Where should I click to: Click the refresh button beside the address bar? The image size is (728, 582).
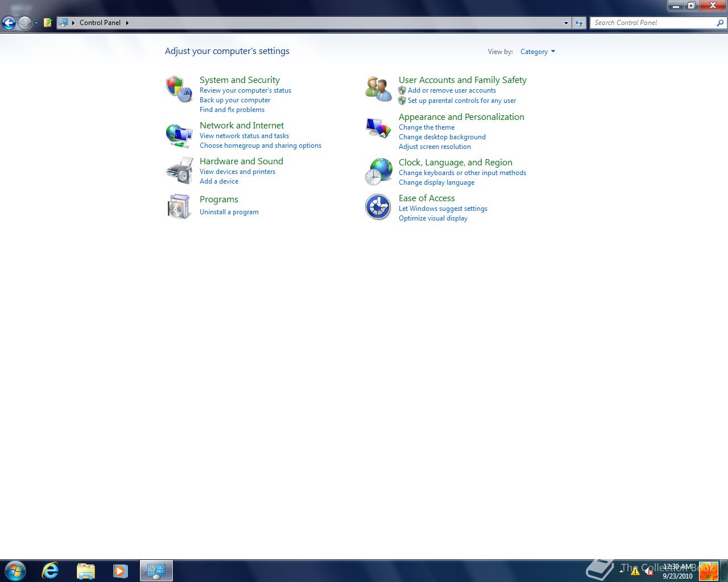pos(579,23)
